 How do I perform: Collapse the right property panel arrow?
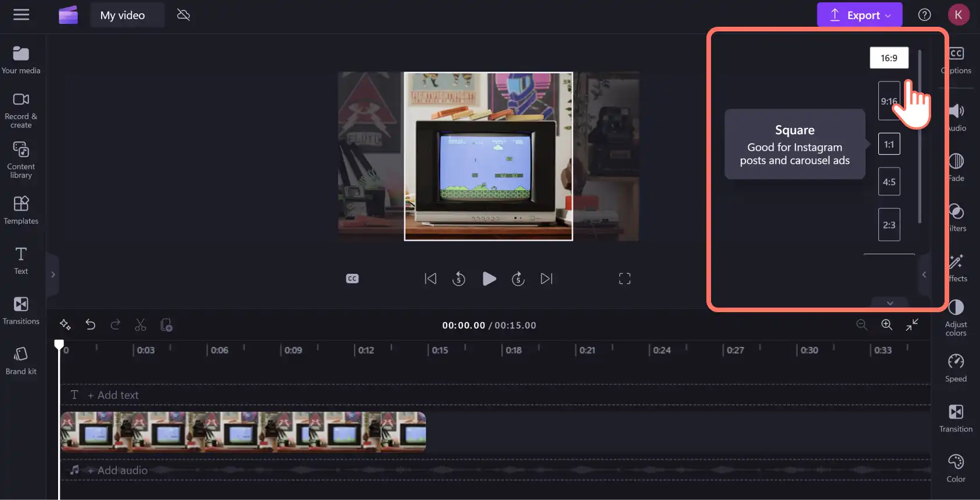click(x=924, y=274)
